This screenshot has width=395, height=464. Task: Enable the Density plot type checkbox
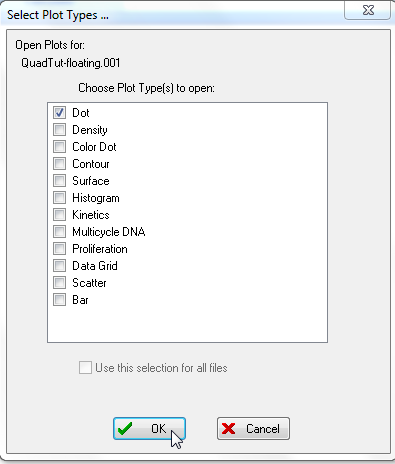(59, 130)
